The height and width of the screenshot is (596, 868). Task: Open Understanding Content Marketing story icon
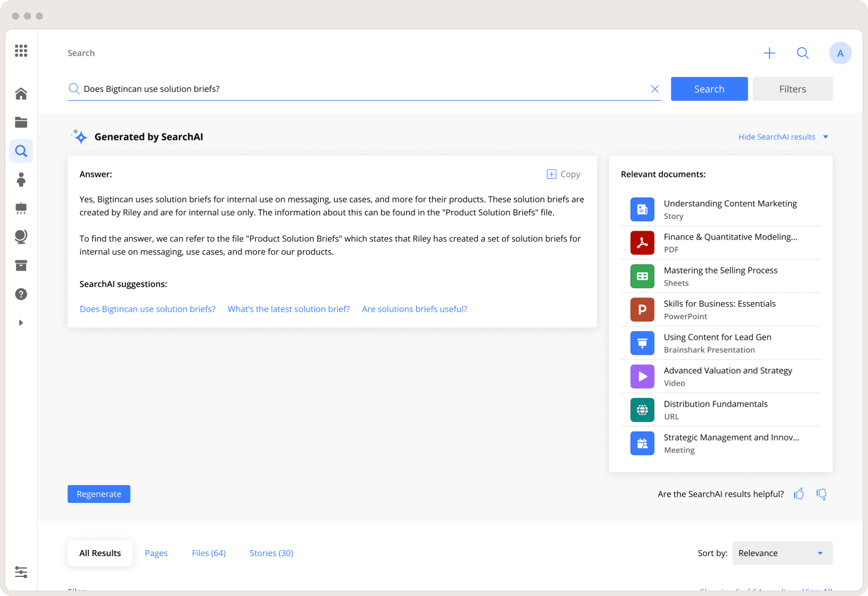click(642, 209)
